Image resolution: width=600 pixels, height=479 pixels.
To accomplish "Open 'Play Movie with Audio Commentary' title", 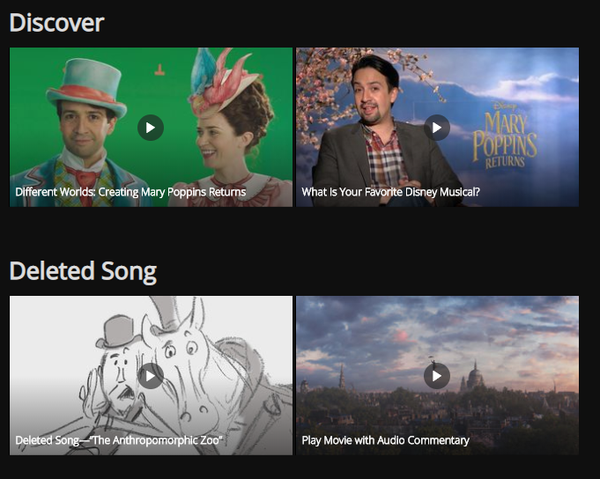I will (x=385, y=440).
